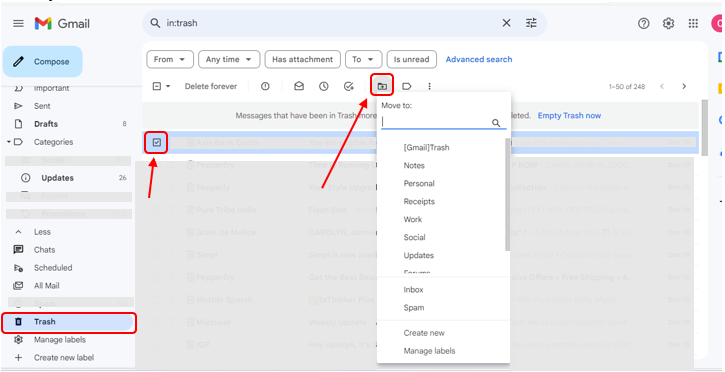725x372 pixels.
Task: Open the Google apps grid
Action: 693,23
